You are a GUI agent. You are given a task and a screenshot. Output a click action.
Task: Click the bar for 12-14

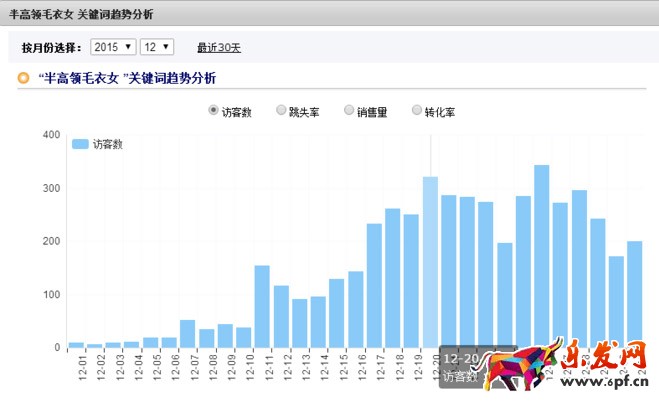[318, 321]
